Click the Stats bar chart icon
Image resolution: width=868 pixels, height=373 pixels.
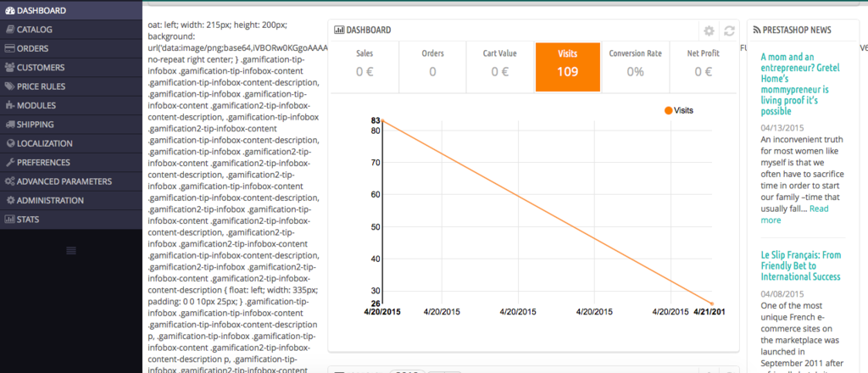tap(9, 220)
